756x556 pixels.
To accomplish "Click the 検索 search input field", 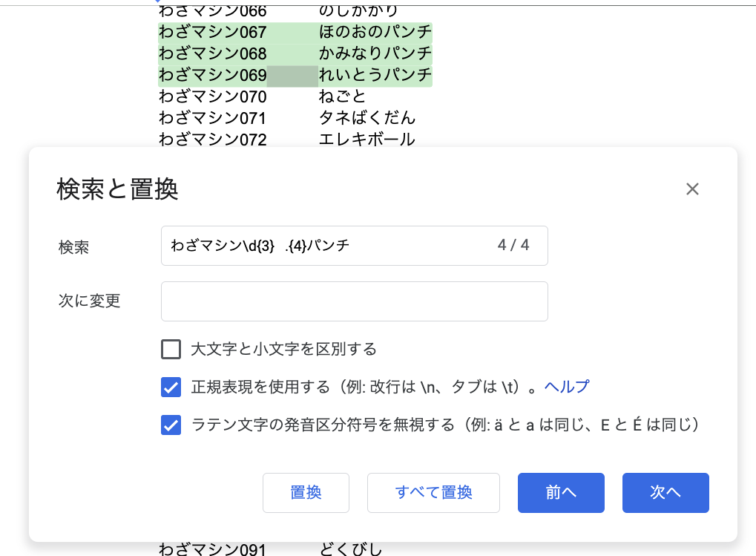I will point(355,246).
